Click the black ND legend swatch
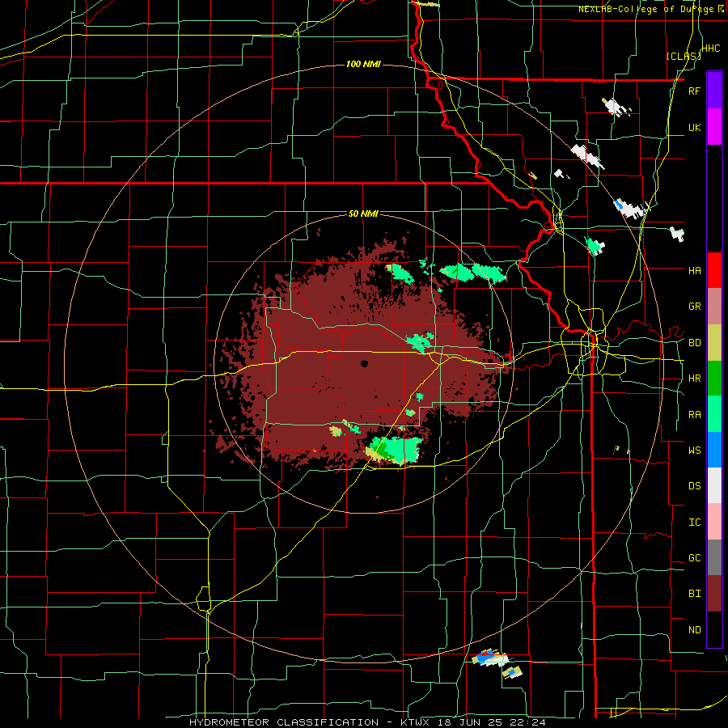This screenshot has width=728, height=728. coord(714,629)
